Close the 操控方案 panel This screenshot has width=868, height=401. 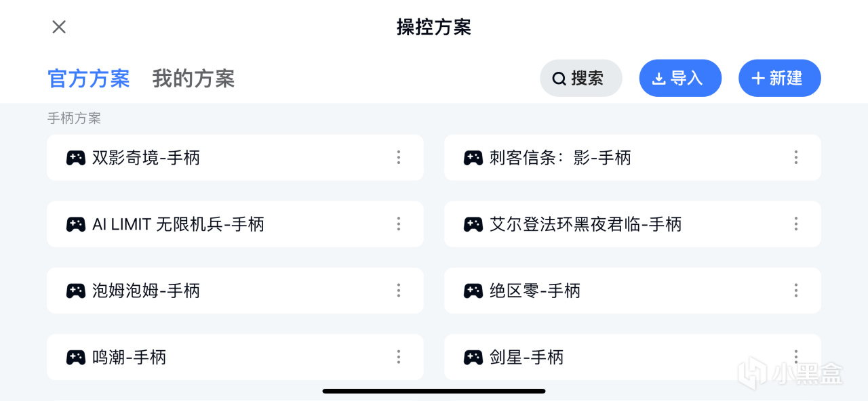click(x=59, y=27)
